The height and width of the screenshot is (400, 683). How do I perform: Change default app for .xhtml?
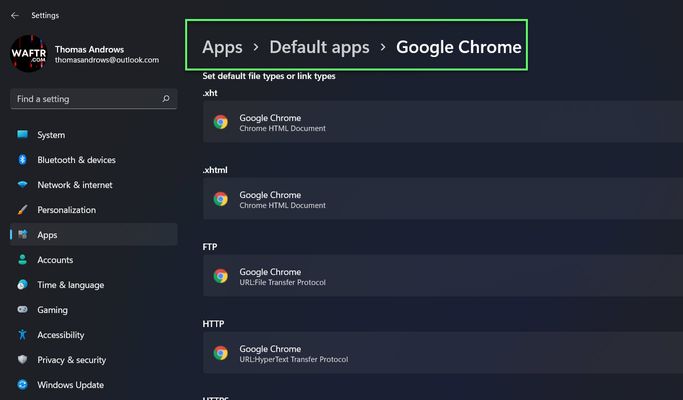coord(443,199)
